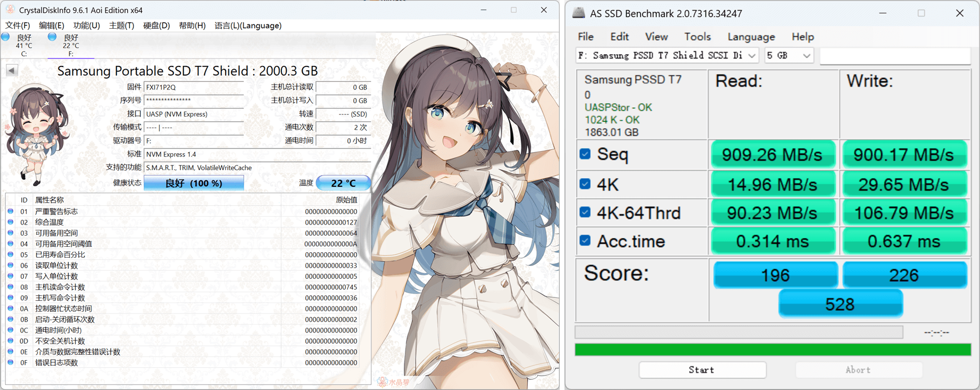Click the 良好 (100 %) health status button

194,183
